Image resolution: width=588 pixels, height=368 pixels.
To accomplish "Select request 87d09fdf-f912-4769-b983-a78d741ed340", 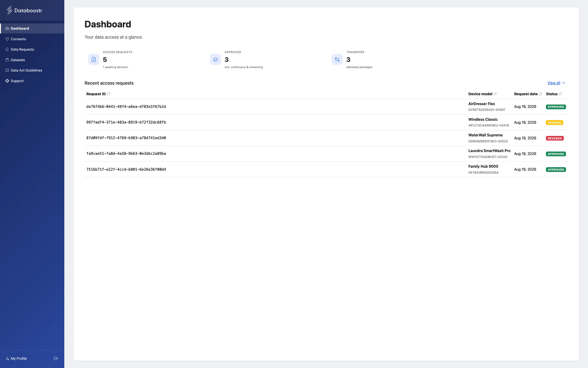I will tap(126, 138).
